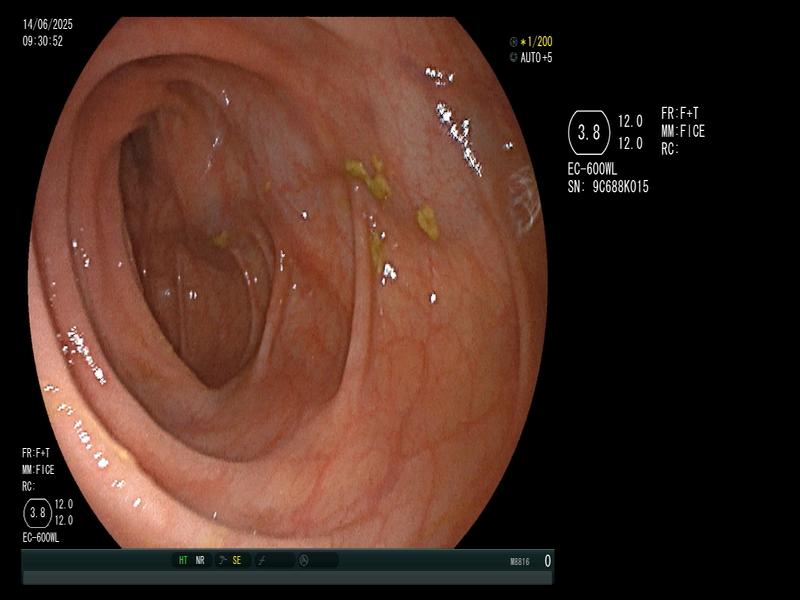Click the shutter icon beside 1/200
Viewport: 800px width, 600px height.
(514, 42)
